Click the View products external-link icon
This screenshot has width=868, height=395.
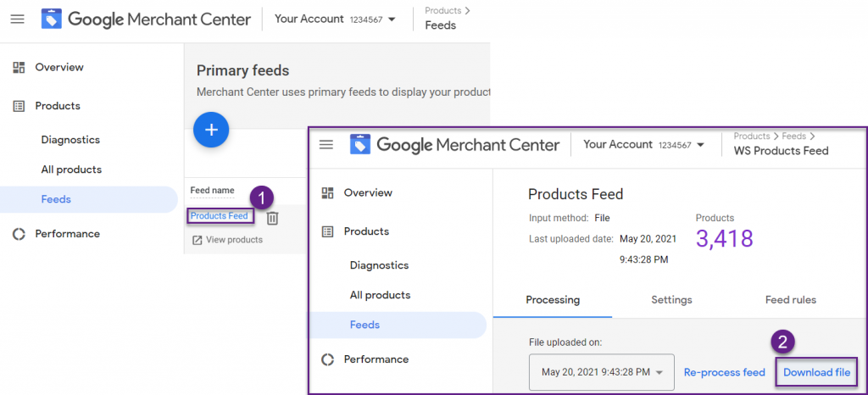197,240
